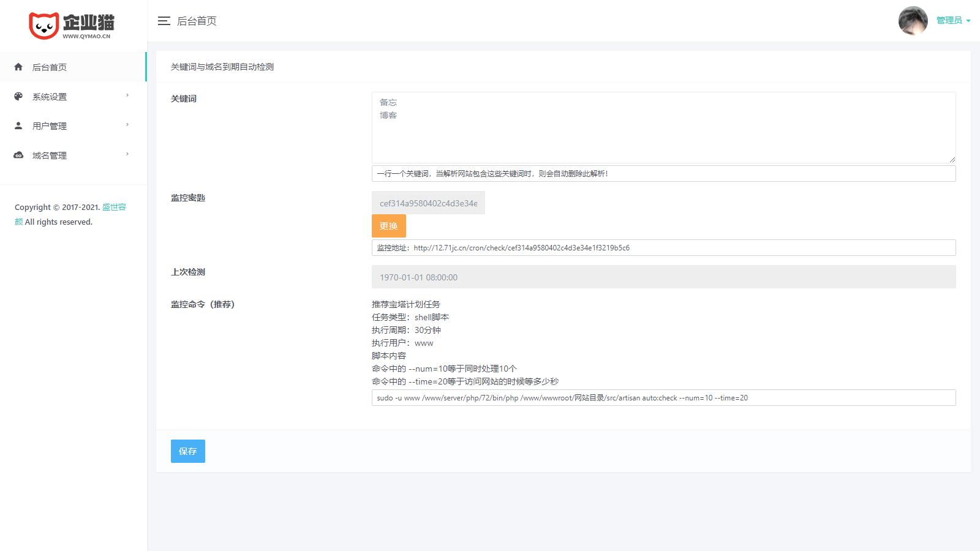This screenshot has width=980, height=551.
Task: Click the person icon for 用户管理
Action: point(18,126)
